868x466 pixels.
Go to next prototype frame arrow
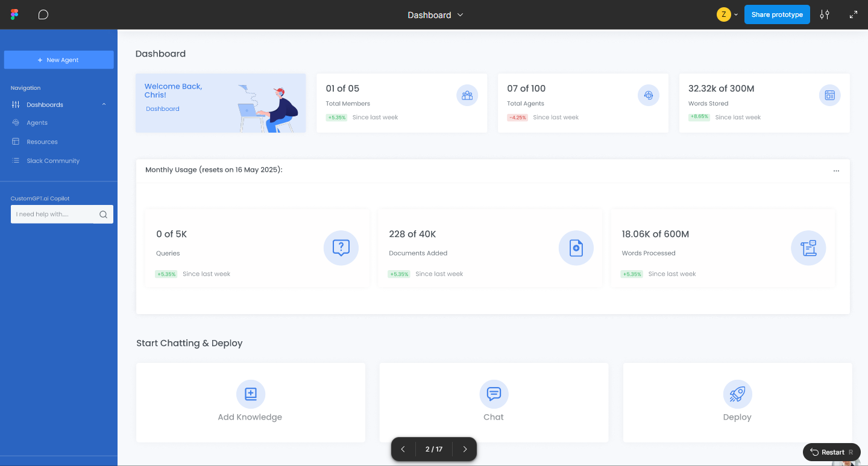[x=465, y=449]
